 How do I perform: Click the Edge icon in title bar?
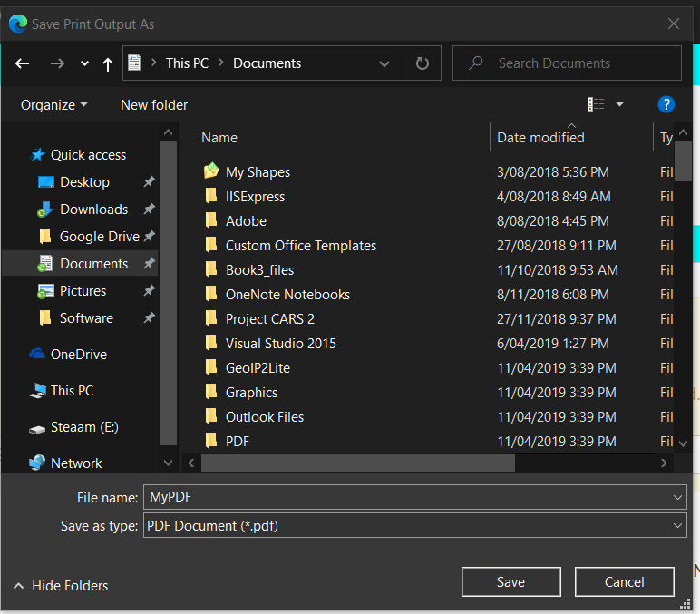(x=18, y=24)
